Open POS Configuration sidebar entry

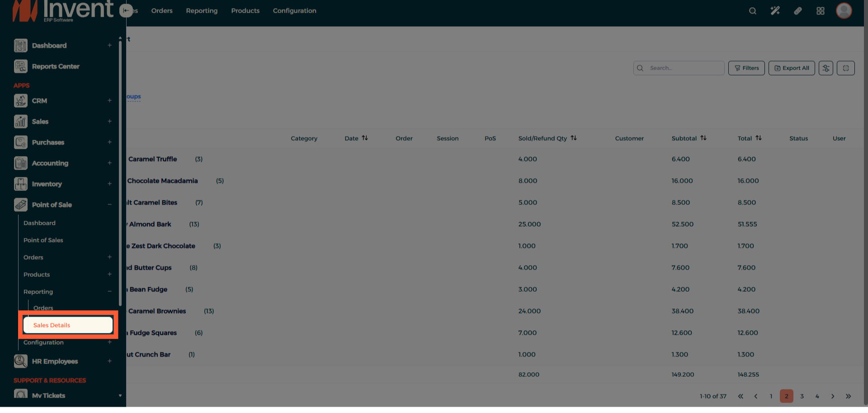click(43, 342)
